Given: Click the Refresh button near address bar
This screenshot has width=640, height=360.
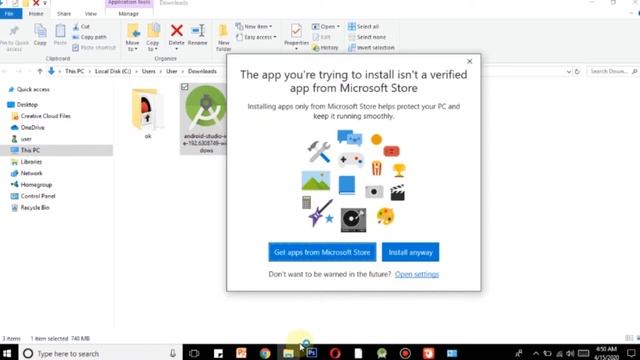Looking at the screenshot, I should pyautogui.click(x=577, y=71).
